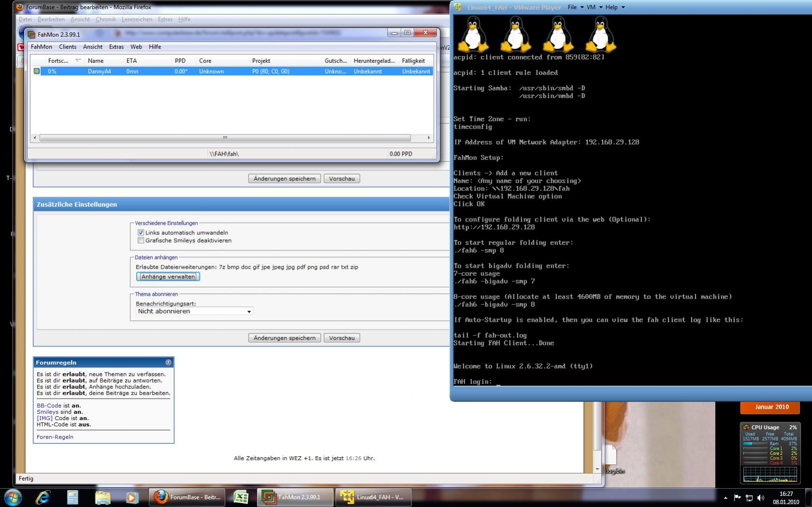This screenshot has height=507, width=812.
Task: Sort by the PPD column header
Action: (x=184, y=60)
